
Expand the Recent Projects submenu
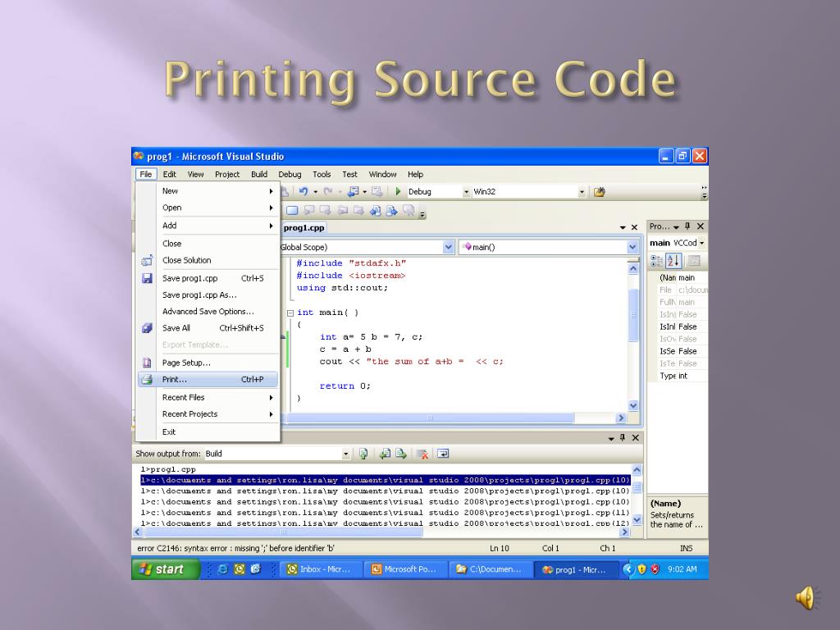tap(208, 414)
